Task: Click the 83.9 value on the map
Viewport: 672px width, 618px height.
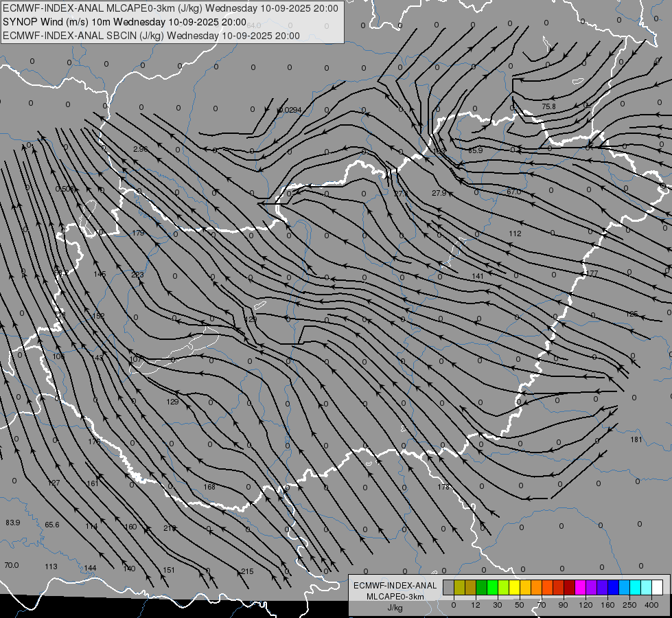Action: point(13,523)
